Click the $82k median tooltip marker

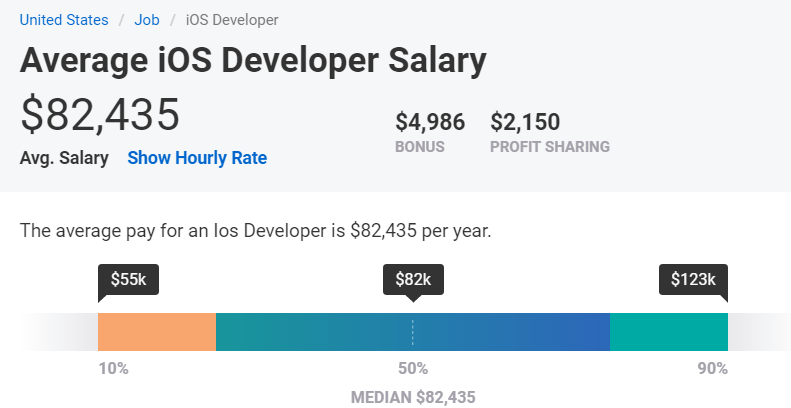point(413,279)
